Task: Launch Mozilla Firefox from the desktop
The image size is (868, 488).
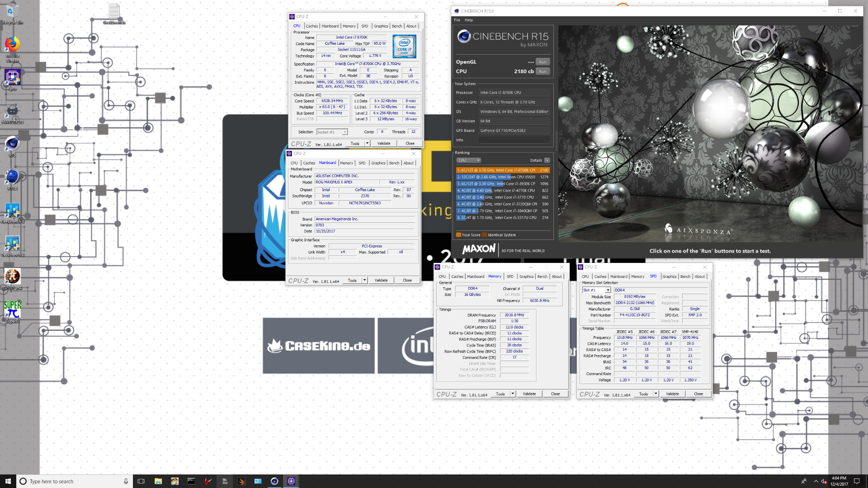Action: pyautogui.click(x=12, y=49)
